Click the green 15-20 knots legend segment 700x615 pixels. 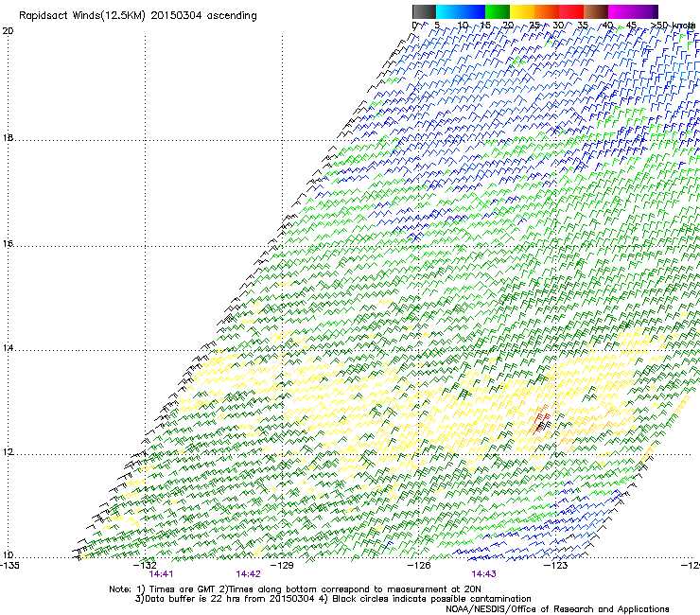[498, 11]
